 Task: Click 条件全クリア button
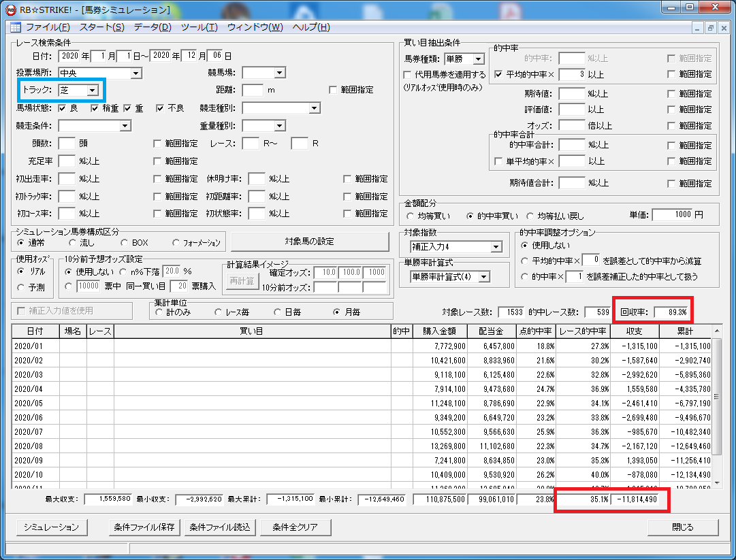(295, 527)
